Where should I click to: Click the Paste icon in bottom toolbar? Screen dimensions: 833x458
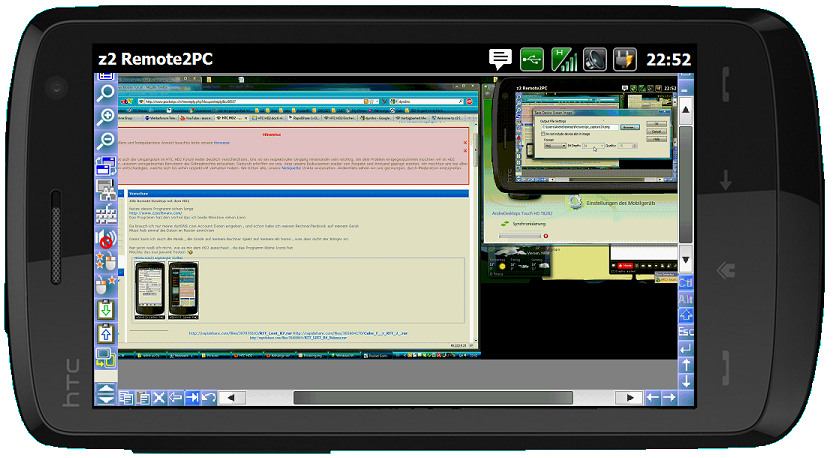click(142, 397)
